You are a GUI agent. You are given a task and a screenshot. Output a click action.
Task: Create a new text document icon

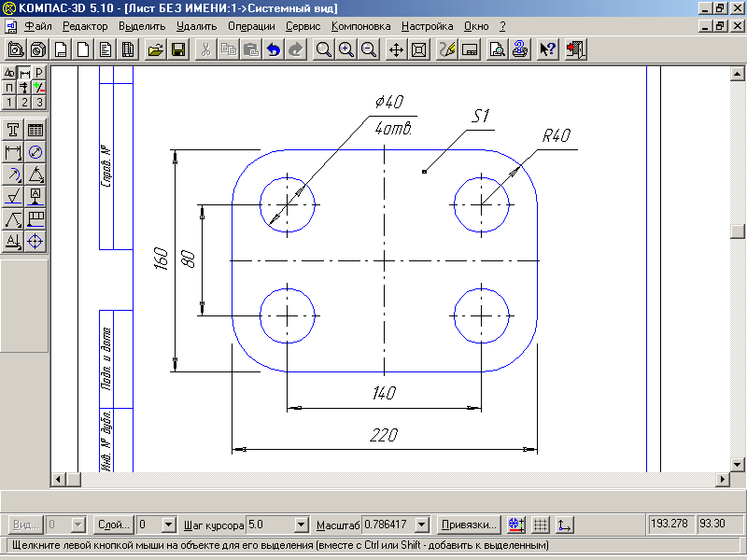pos(106,49)
